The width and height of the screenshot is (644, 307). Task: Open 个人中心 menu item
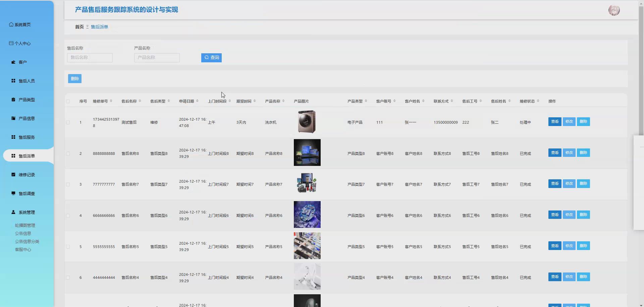[20, 43]
